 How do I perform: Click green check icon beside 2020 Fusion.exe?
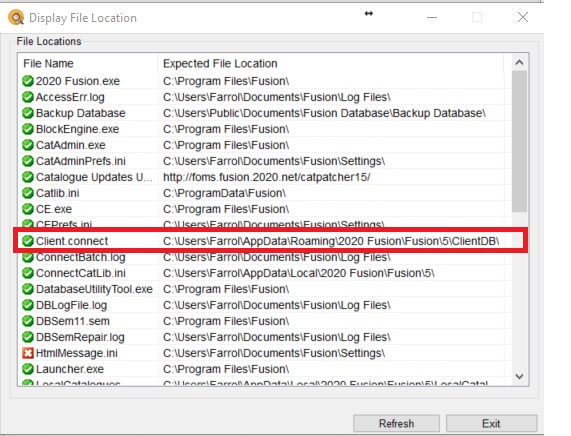tap(28, 81)
